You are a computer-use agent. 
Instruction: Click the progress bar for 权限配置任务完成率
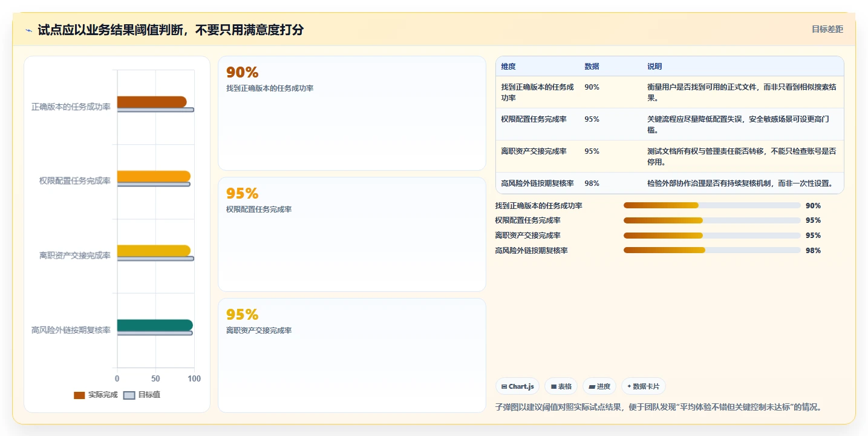[712, 220]
